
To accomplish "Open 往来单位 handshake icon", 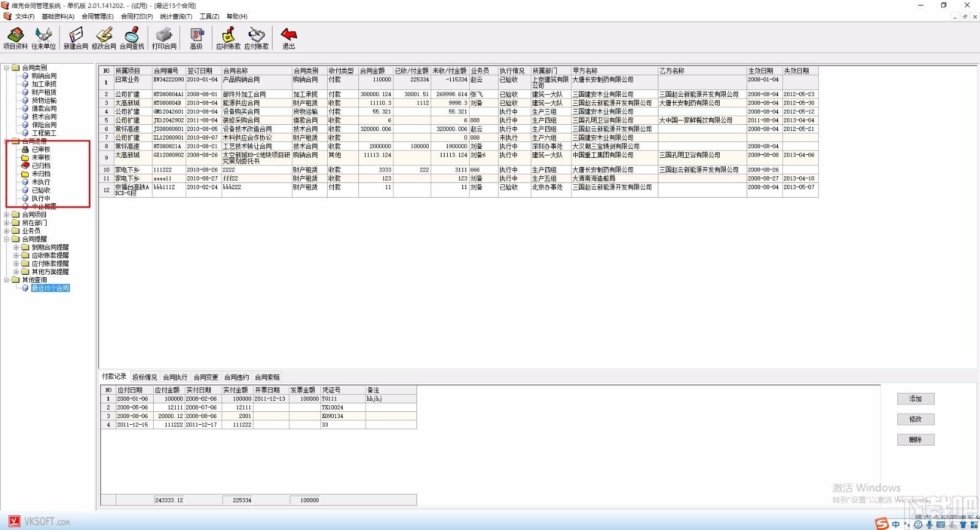I will pos(43,38).
